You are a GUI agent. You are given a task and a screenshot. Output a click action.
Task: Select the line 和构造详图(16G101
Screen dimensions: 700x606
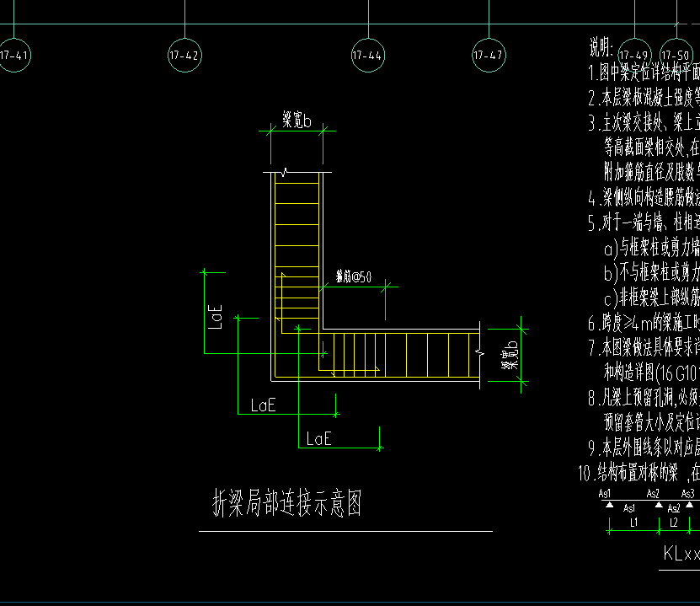pyautogui.click(x=652, y=372)
